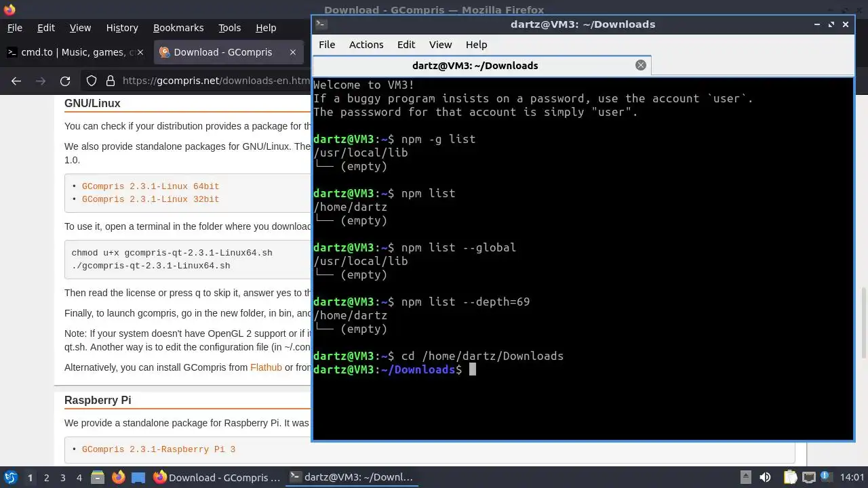The height and width of the screenshot is (488, 868).
Task: Open Firefox Tools menu
Action: point(229,28)
